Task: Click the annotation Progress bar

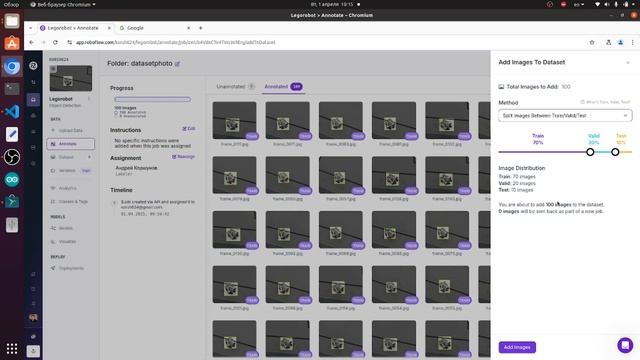Action: tap(153, 99)
